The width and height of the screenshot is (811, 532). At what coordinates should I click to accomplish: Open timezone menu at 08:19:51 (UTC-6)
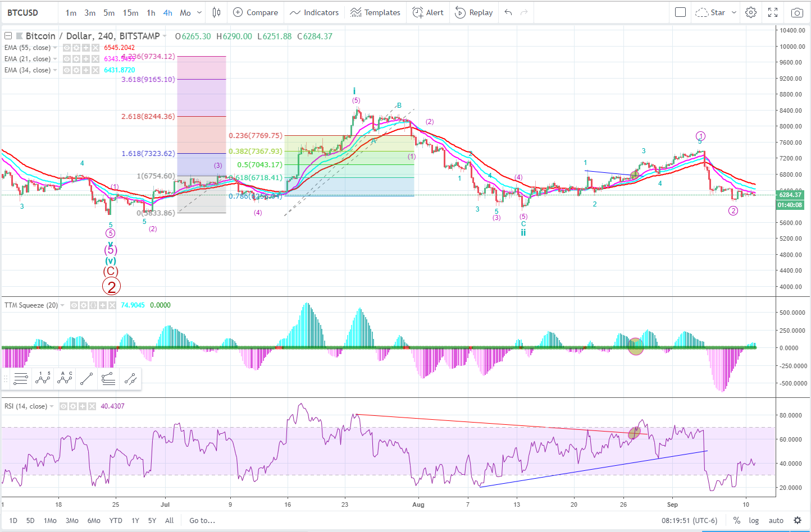[689, 520]
